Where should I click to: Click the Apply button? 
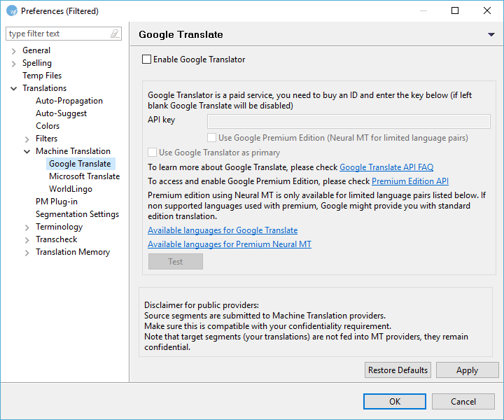pos(467,370)
